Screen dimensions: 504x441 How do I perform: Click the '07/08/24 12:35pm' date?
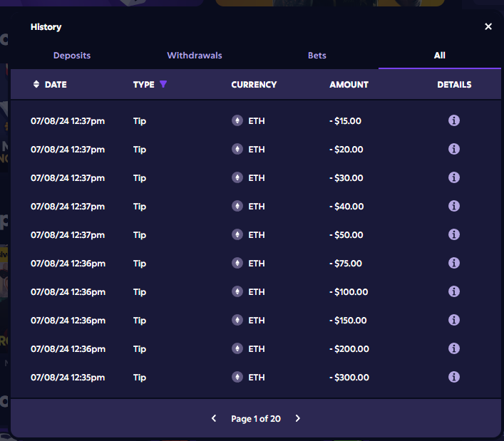(68, 378)
